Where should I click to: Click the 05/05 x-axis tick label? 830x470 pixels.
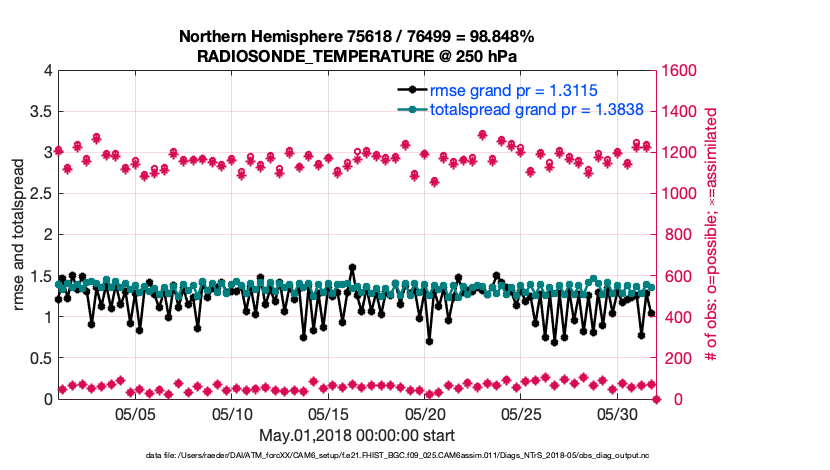pyautogui.click(x=136, y=413)
